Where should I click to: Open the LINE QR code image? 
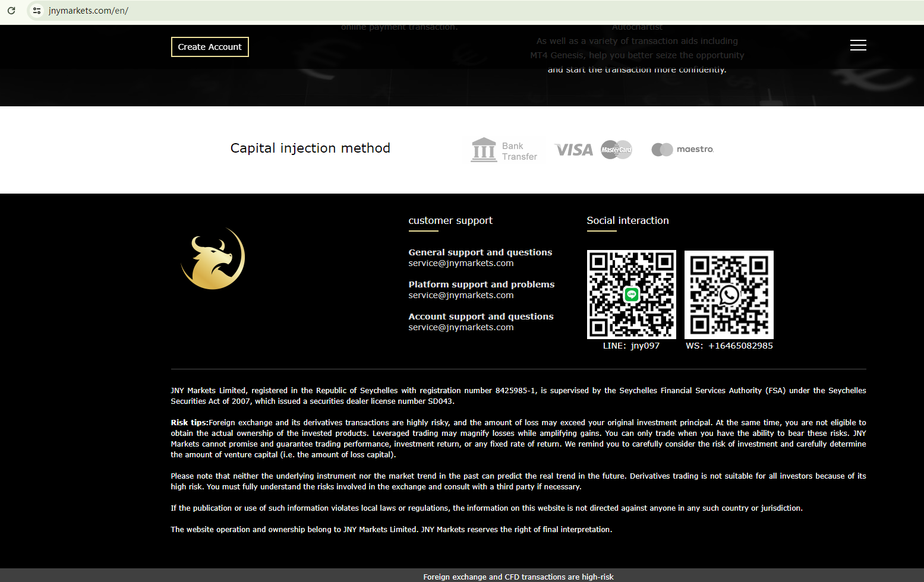(632, 295)
